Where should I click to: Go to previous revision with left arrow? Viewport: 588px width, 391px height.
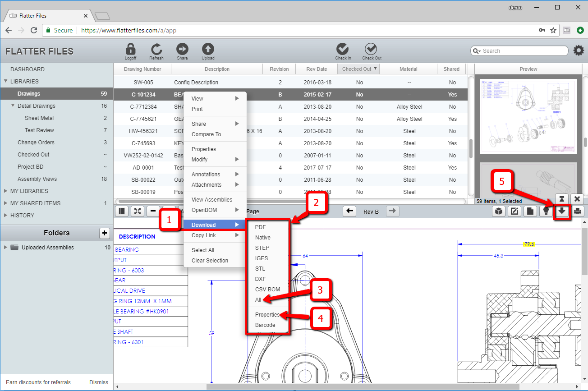click(x=349, y=211)
